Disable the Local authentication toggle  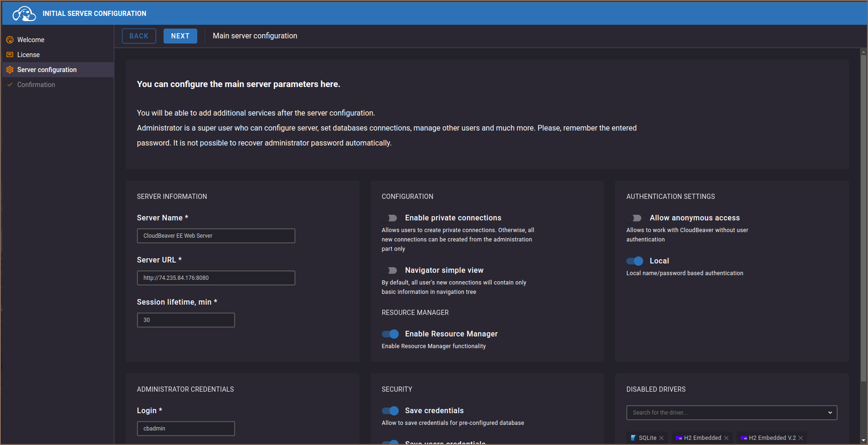point(634,261)
